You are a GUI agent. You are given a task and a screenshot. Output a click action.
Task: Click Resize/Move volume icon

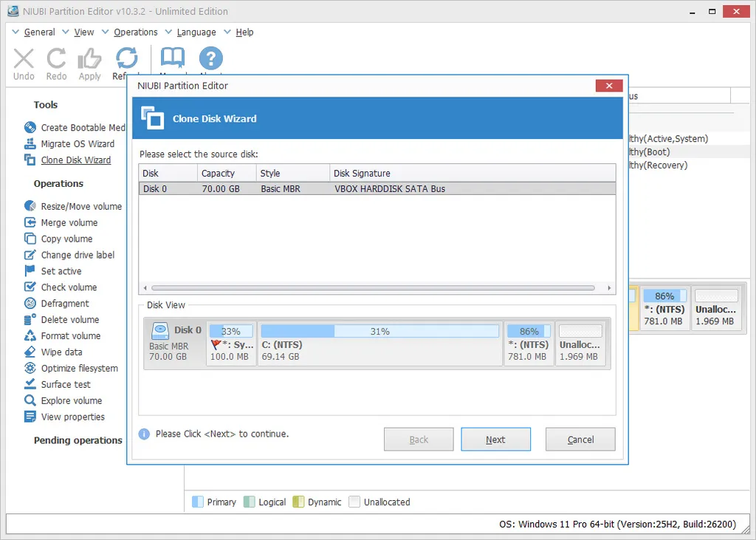pyautogui.click(x=30, y=206)
